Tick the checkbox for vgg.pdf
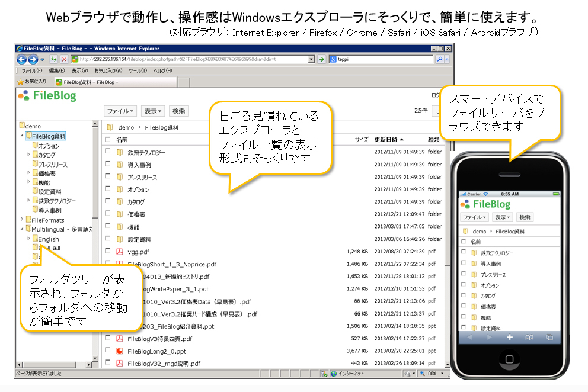The image size is (588, 392). coord(107,251)
